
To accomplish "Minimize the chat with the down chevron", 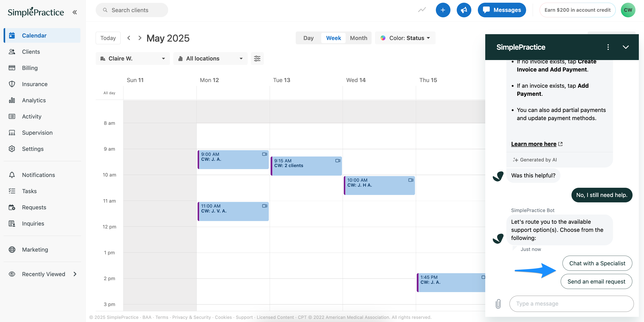I will pyautogui.click(x=626, y=47).
